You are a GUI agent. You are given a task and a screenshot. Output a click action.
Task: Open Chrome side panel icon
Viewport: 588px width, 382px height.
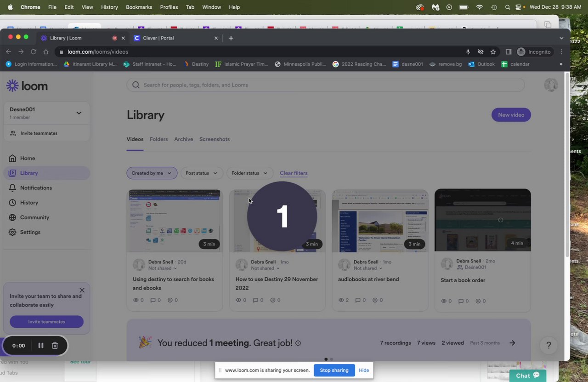508,52
